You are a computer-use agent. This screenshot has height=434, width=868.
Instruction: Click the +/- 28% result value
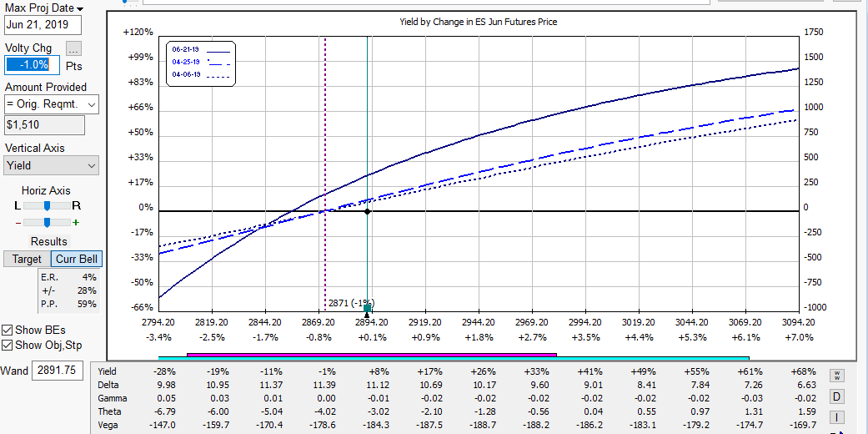[87, 290]
